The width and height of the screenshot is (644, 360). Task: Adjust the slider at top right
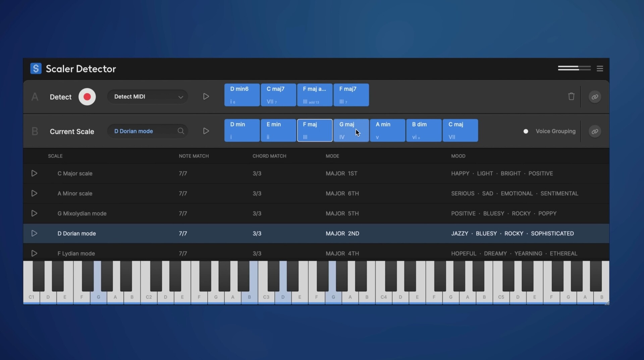coord(574,68)
